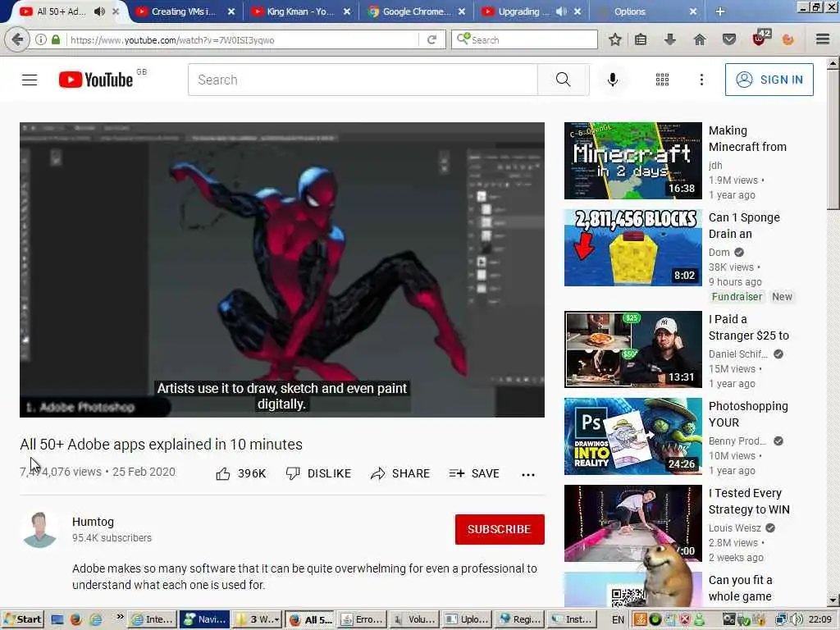Bookmark this page with the star icon
840x630 pixels.
[615, 39]
